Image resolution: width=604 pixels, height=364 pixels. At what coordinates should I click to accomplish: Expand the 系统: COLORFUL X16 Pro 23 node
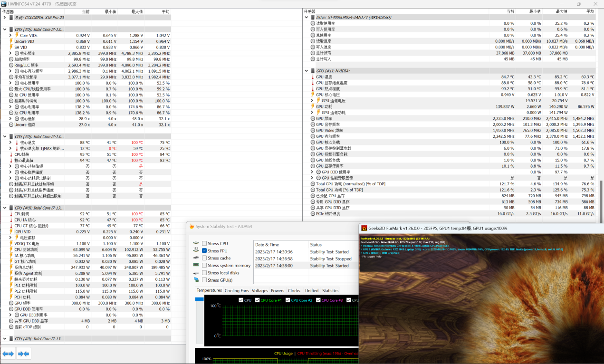[x=4, y=18]
